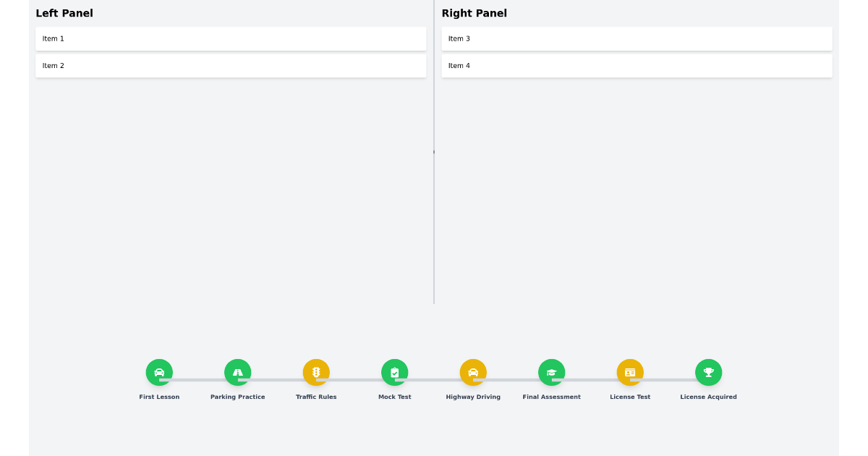Screen dimensions: 868x456
Task: Click the splitter handle between the panels
Action: (434, 152)
